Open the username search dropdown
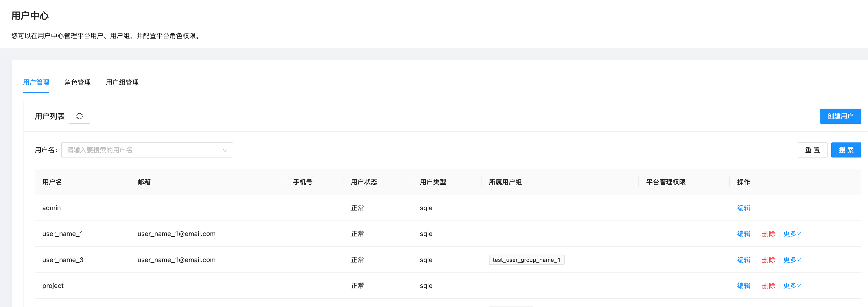This screenshot has width=868, height=307. point(225,150)
